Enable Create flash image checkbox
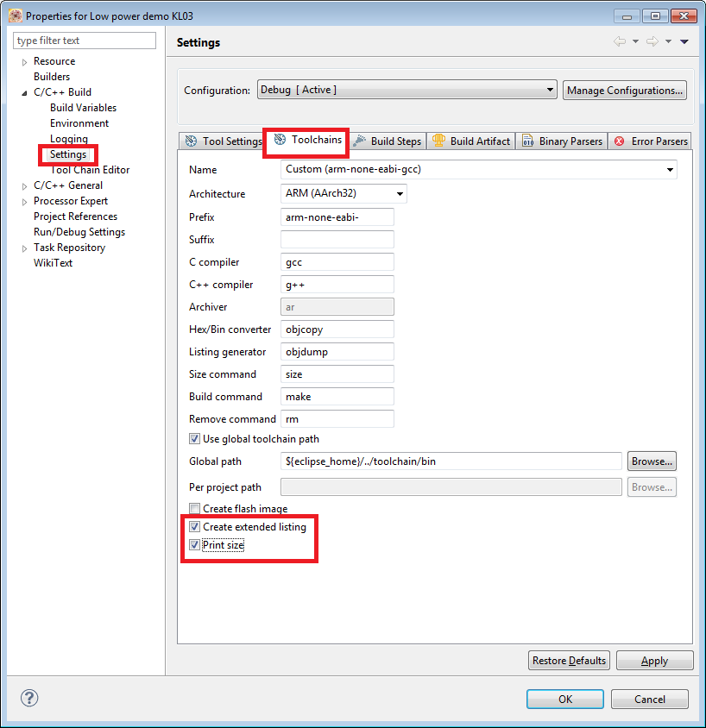This screenshot has width=706, height=728. pos(194,508)
